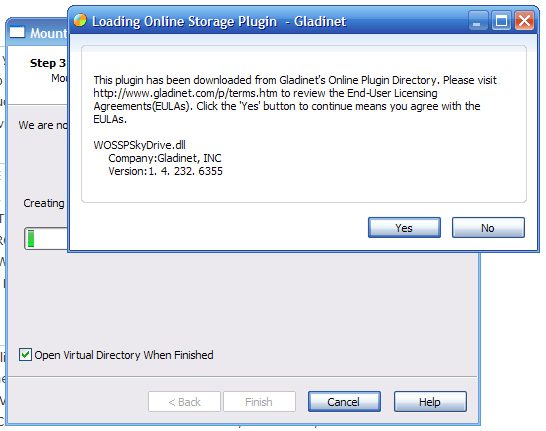Click the disabled Back button in the wizard
546x431 pixels.
(184, 402)
